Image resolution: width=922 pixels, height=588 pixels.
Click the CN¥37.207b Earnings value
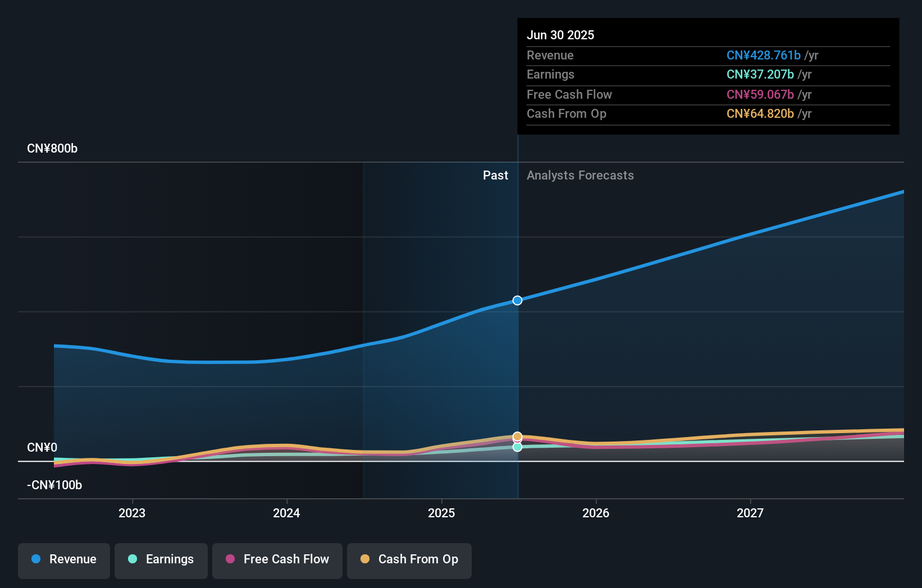coord(759,74)
